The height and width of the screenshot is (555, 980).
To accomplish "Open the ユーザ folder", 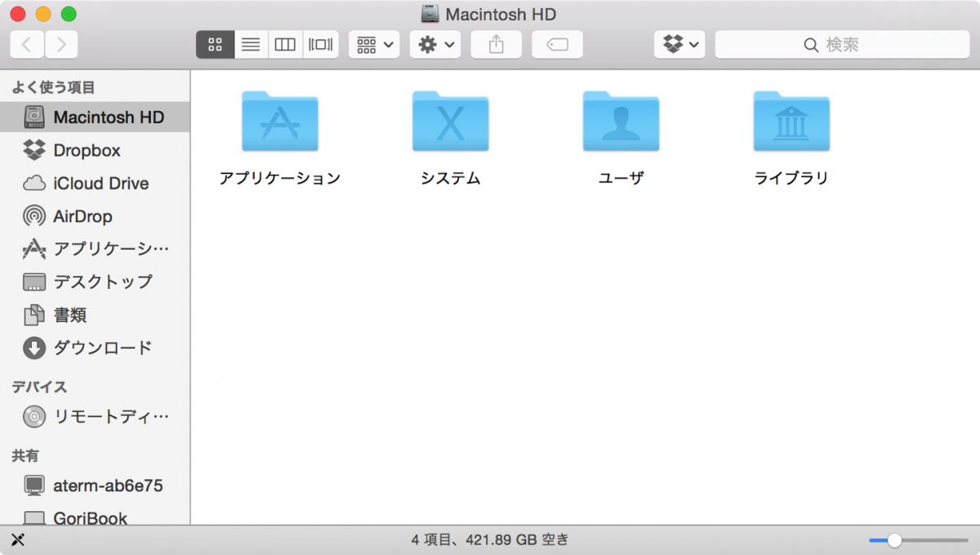I will pos(621,122).
